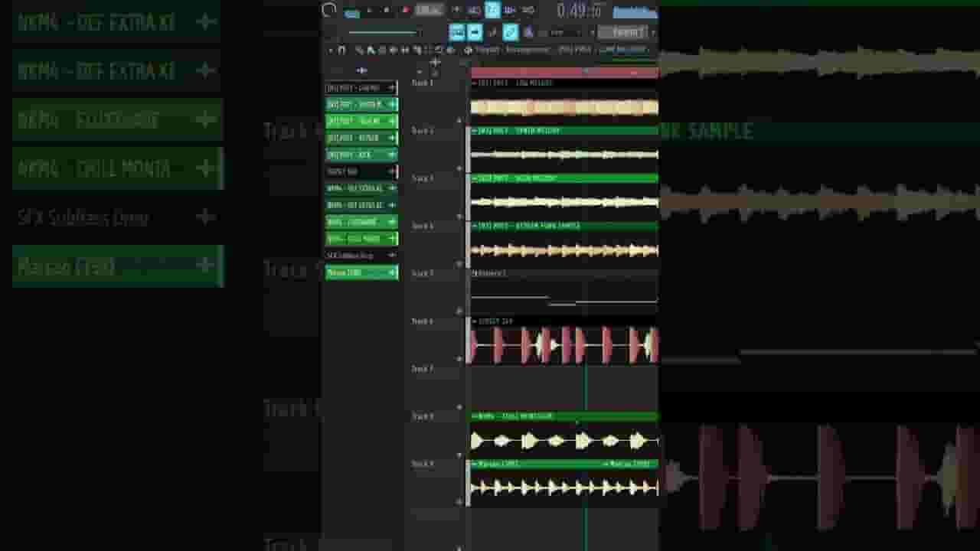This screenshot has height=551, width=980.
Task: Click the tempo display in the transport bar
Action: click(x=429, y=10)
